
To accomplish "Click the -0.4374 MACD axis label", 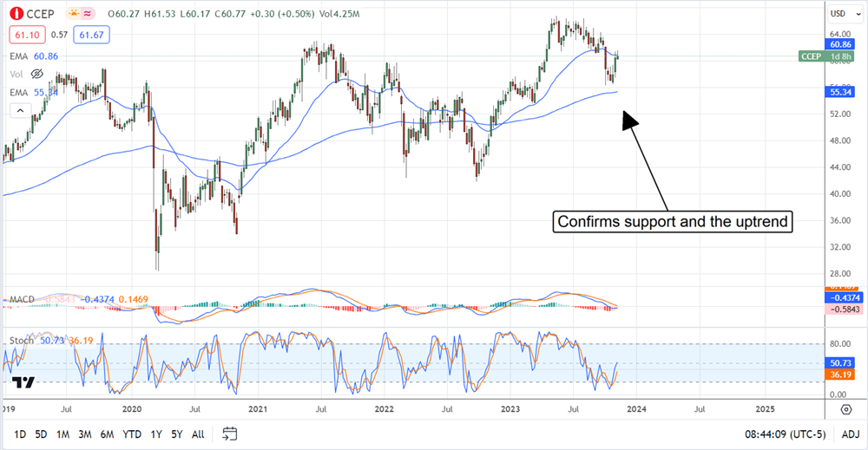I will point(844,298).
